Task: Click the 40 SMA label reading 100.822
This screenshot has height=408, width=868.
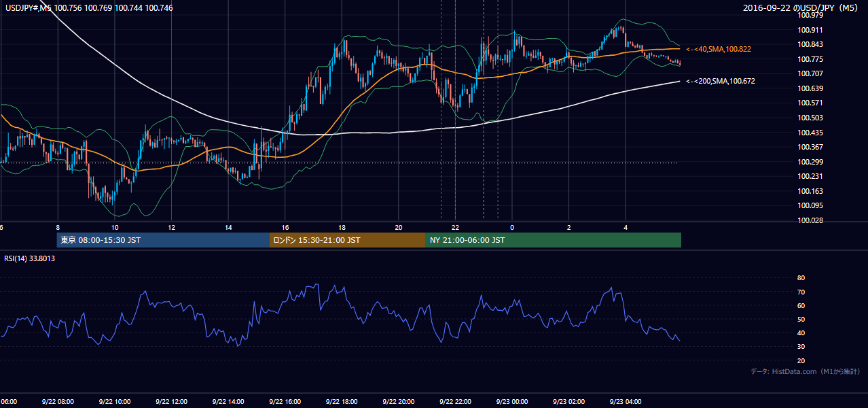Action: click(719, 49)
